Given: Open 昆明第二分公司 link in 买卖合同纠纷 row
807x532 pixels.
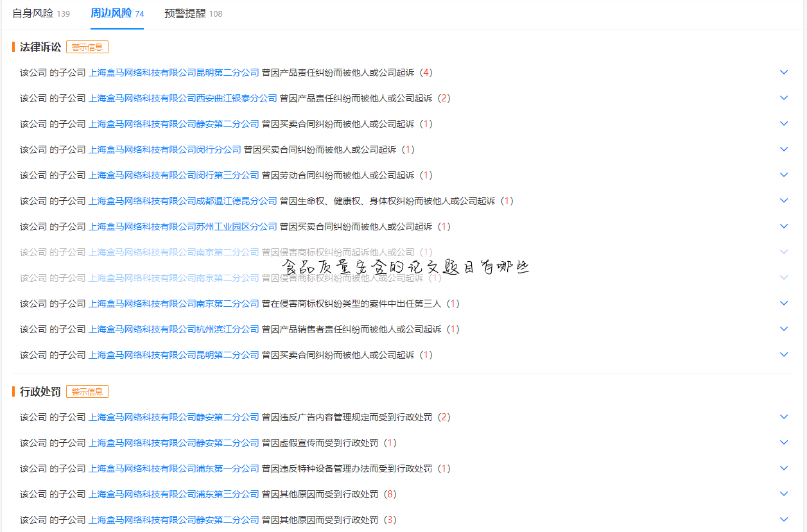Looking at the screenshot, I should 174,355.
